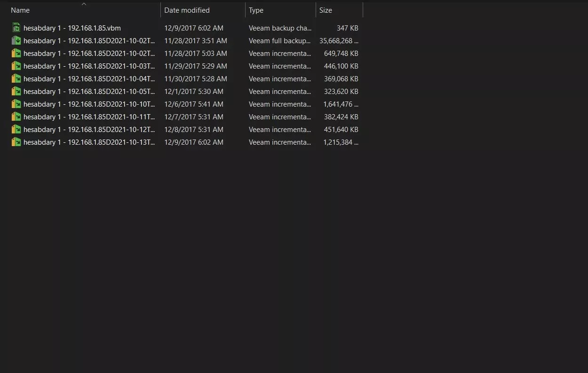
Task: Click size '347 KB'
Action: 348,28
